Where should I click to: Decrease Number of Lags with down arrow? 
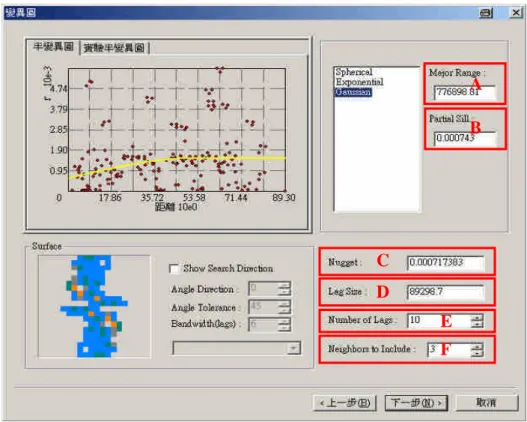coord(477,324)
